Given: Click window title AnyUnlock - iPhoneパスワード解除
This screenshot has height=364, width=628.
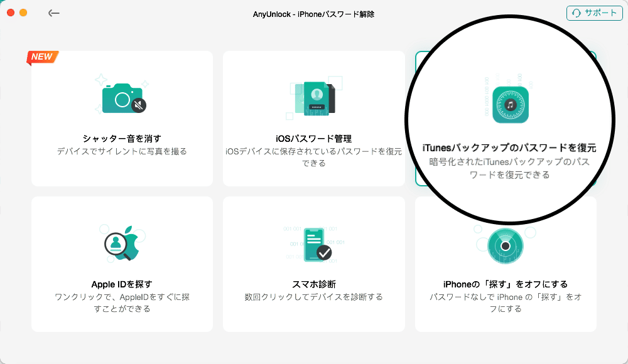Looking at the screenshot, I should [313, 14].
